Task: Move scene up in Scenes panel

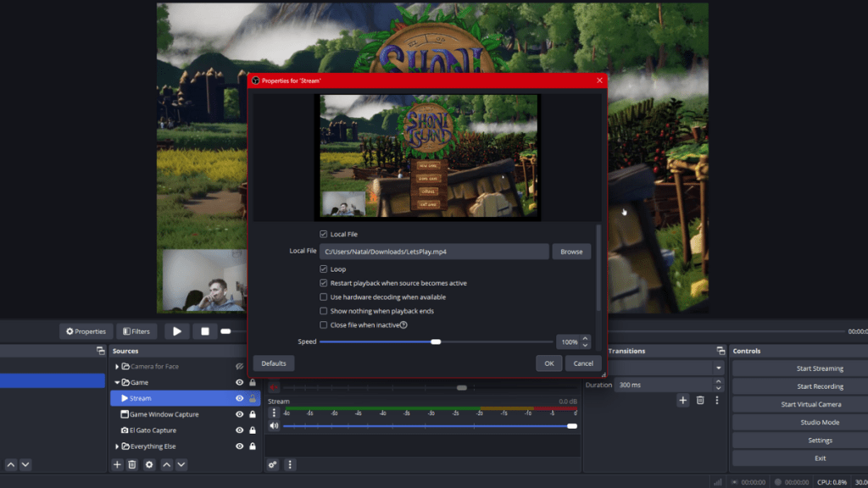Action: click(x=11, y=465)
